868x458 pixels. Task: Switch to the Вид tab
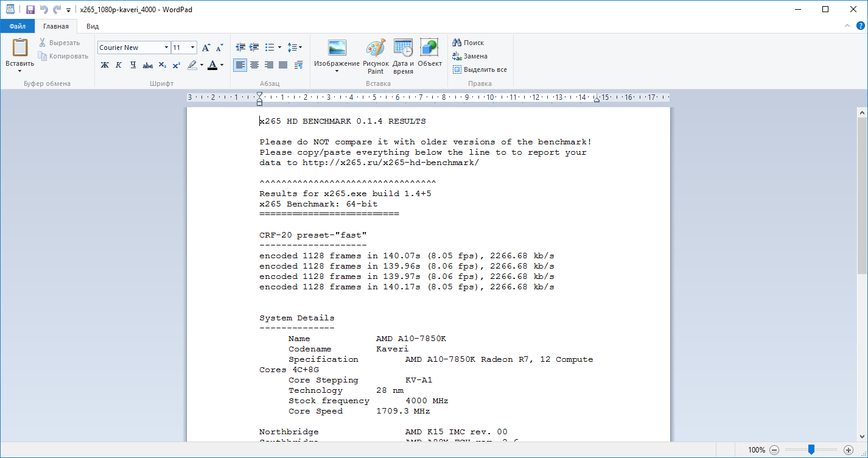pyautogui.click(x=93, y=26)
